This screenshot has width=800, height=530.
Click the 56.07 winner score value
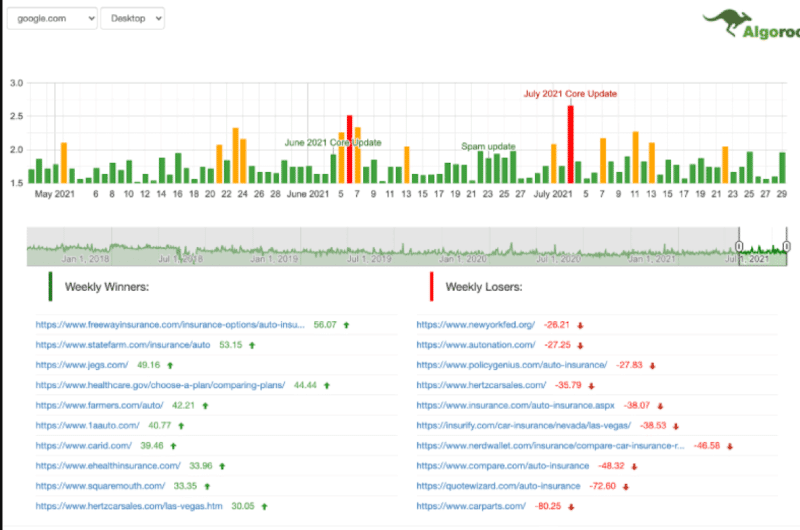[325, 325]
